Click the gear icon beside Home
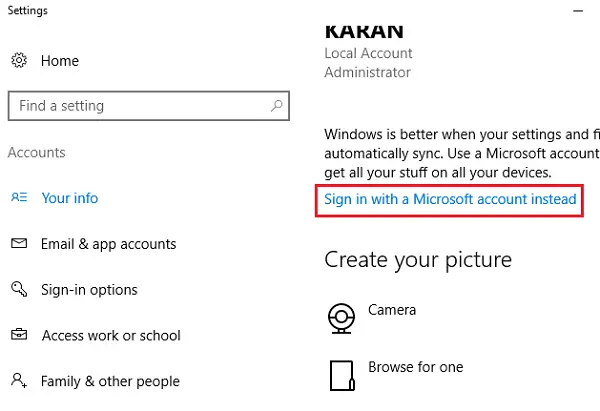The image size is (600, 411). click(19, 61)
